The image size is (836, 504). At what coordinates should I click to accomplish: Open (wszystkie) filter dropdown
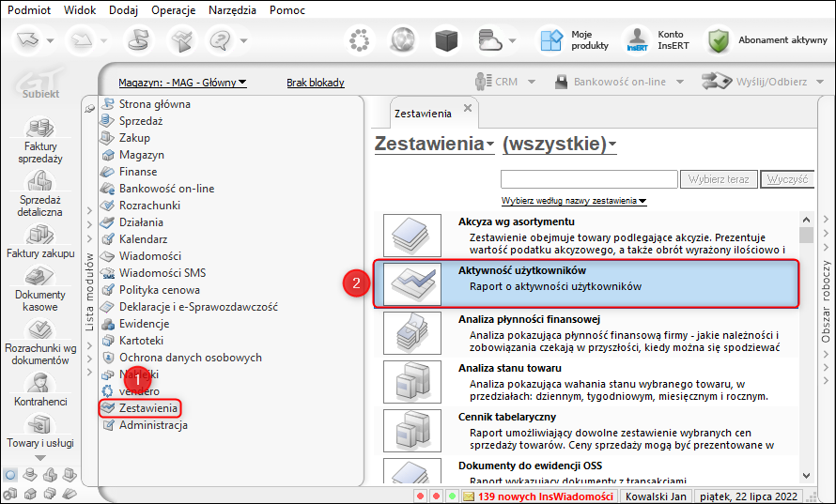click(559, 144)
